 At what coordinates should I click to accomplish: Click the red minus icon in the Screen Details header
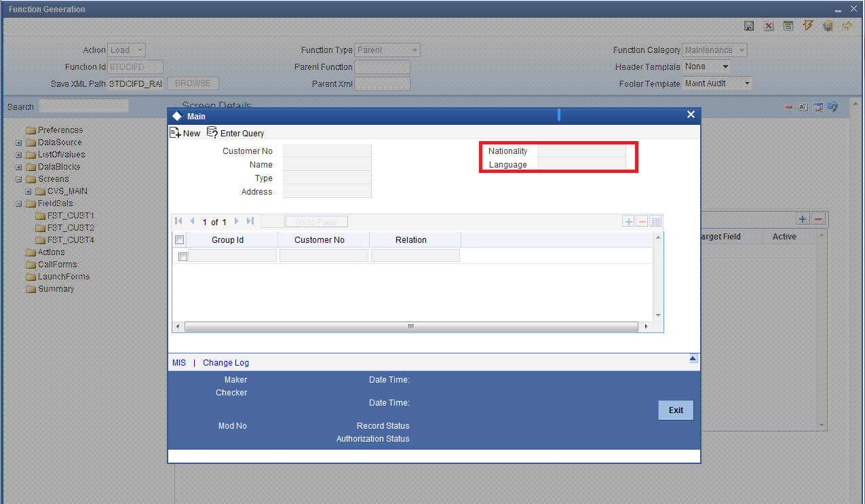[x=789, y=107]
